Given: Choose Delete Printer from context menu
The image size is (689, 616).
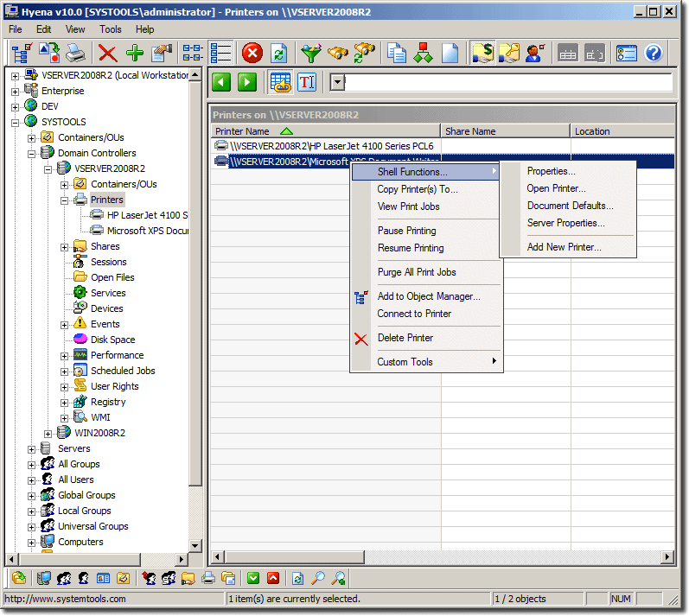Looking at the screenshot, I should point(405,338).
